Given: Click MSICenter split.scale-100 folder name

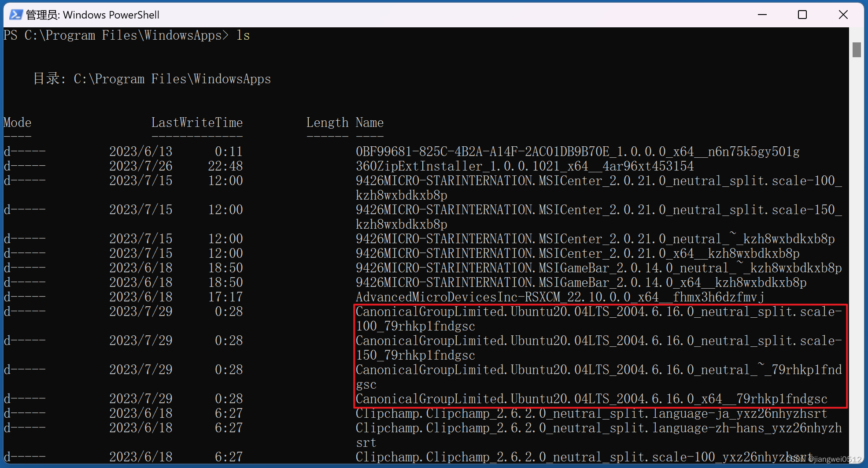Looking at the screenshot, I should [598, 188].
